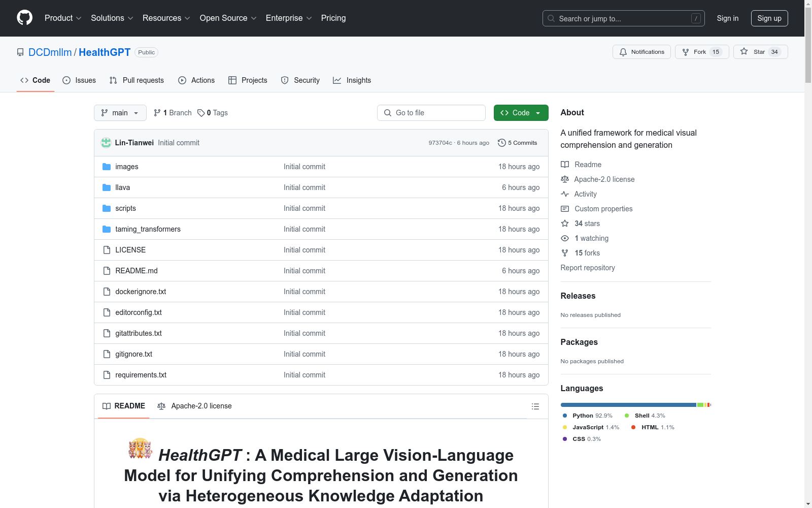Image resolution: width=812 pixels, height=508 pixels.
Task: Click the Sign in link
Action: [728, 18]
